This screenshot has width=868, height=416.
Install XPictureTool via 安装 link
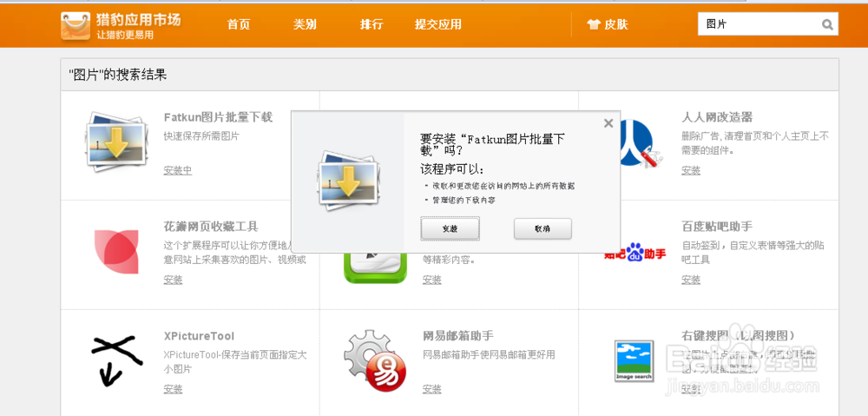[x=173, y=389]
